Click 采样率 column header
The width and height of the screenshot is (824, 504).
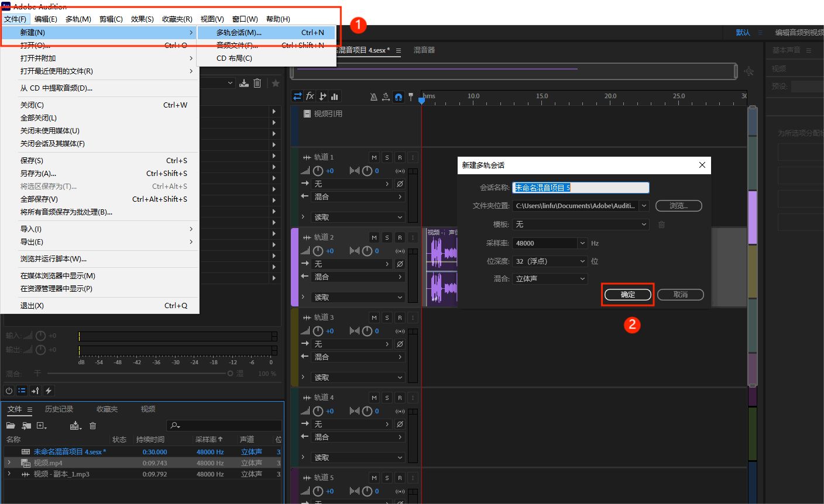[x=209, y=439]
